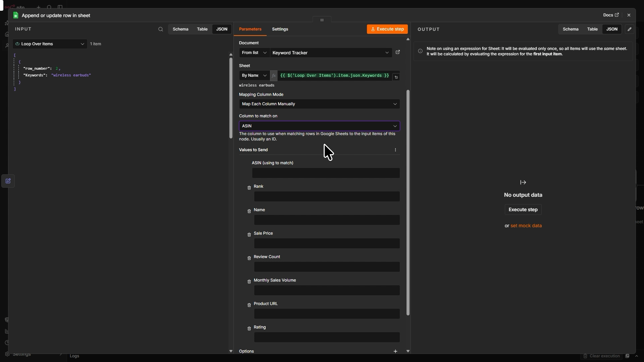Viewport: 644px width, 362px height.
Task: Change the By Name sheet mode dropdown
Action: [x=254, y=76]
